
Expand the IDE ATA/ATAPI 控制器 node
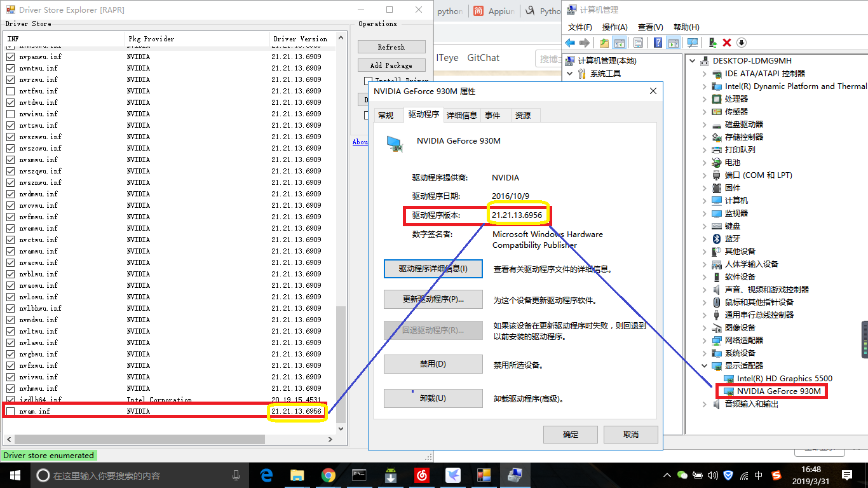tap(703, 73)
